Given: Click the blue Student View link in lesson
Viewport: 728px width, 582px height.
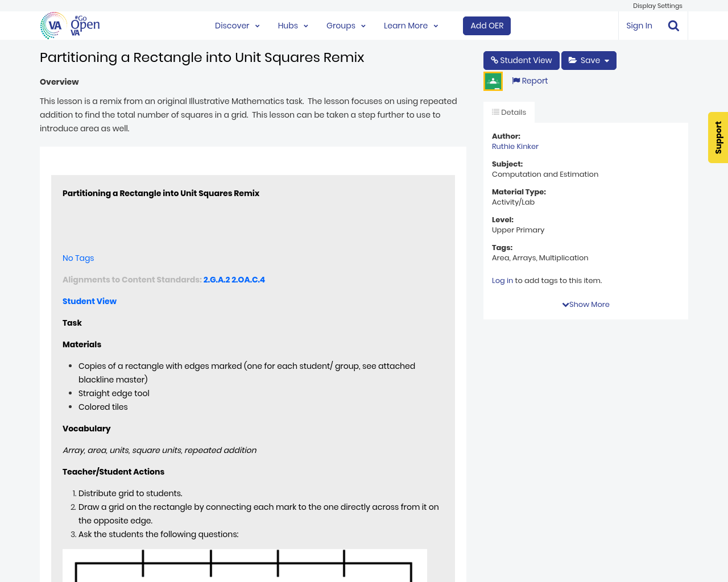Looking at the screenshot, I should click(x=89, y=301).
